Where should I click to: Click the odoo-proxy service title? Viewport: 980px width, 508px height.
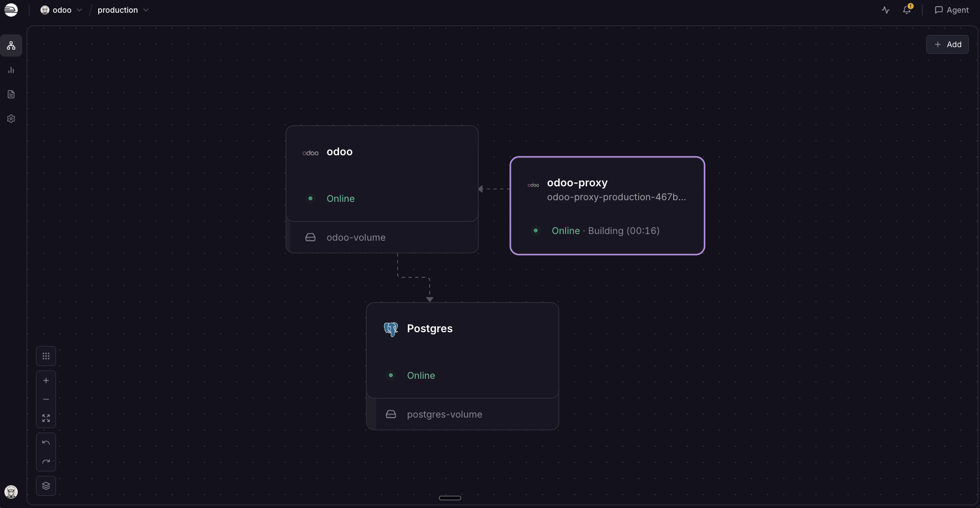click(577, 183)
